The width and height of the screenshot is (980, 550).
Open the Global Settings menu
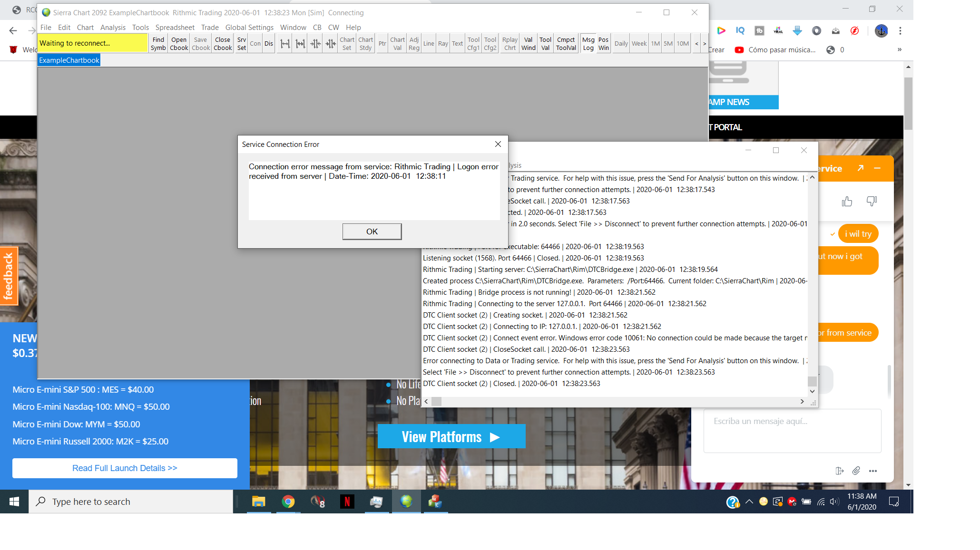point(249,27)
